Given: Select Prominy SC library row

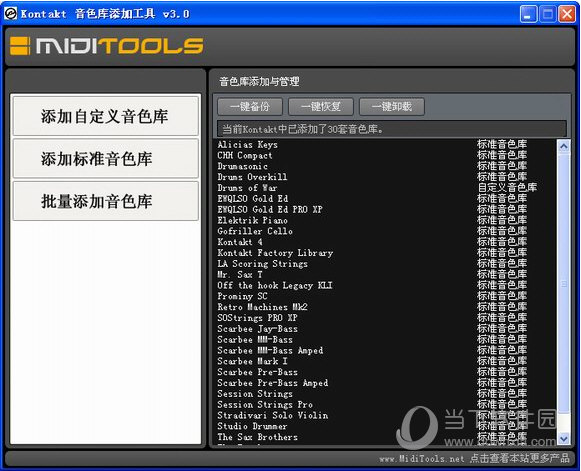Looking at the screenshot, I should [x=385, y=296].
